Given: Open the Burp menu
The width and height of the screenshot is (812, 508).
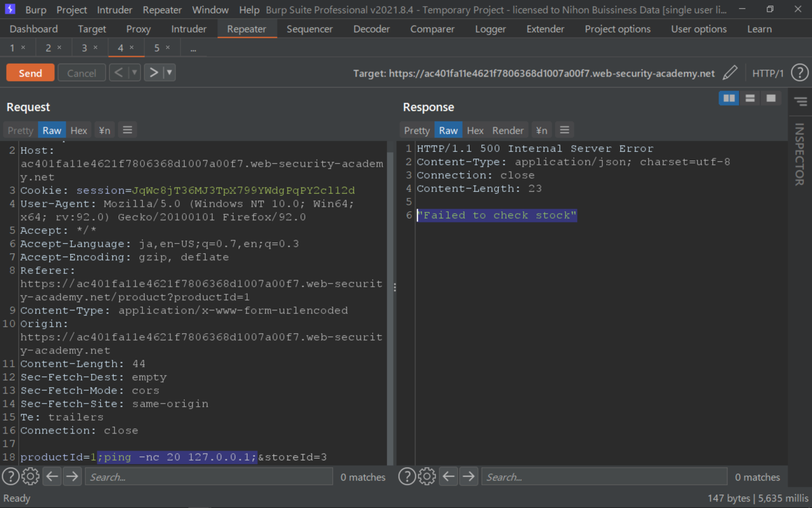Looking at the screenshot, I should (x=36, y=9).
